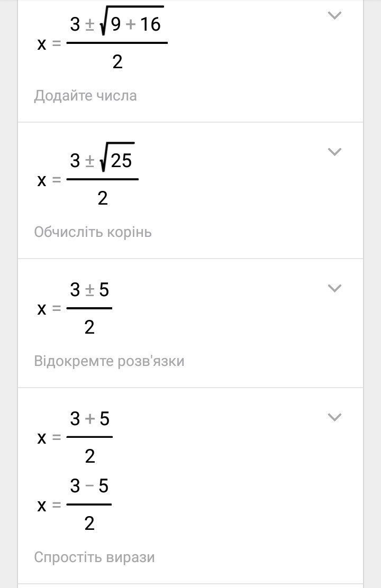381x588 pixels.
Task: Click denominator 2 under the √25 fraction
Action: click(103, 198)
